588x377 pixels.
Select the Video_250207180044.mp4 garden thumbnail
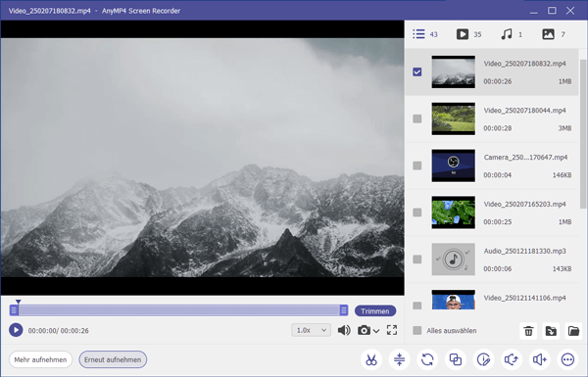(x=453, y=118)
